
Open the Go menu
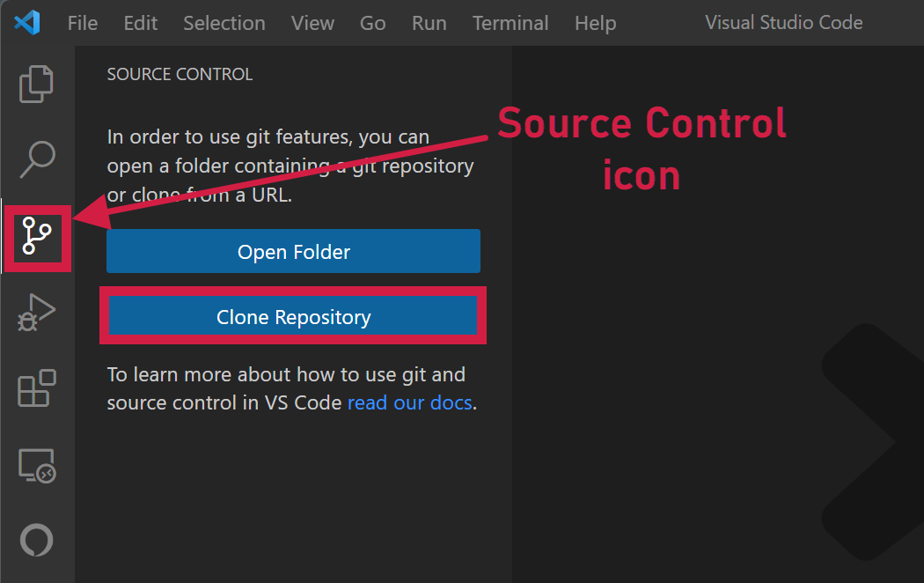click(x=372, y=23)
